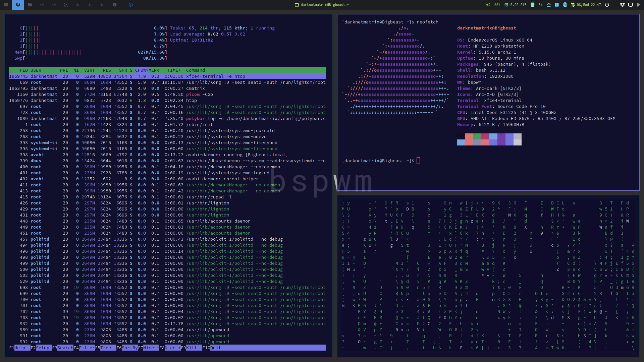Click the CPU icon beside 8%
Viewport: 644px width, 362px height.
[532, 5]
